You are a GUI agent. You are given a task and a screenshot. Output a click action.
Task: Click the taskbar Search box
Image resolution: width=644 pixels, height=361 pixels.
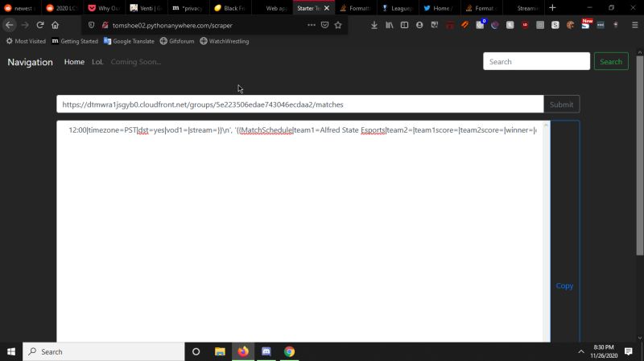[x=104, y=351]
